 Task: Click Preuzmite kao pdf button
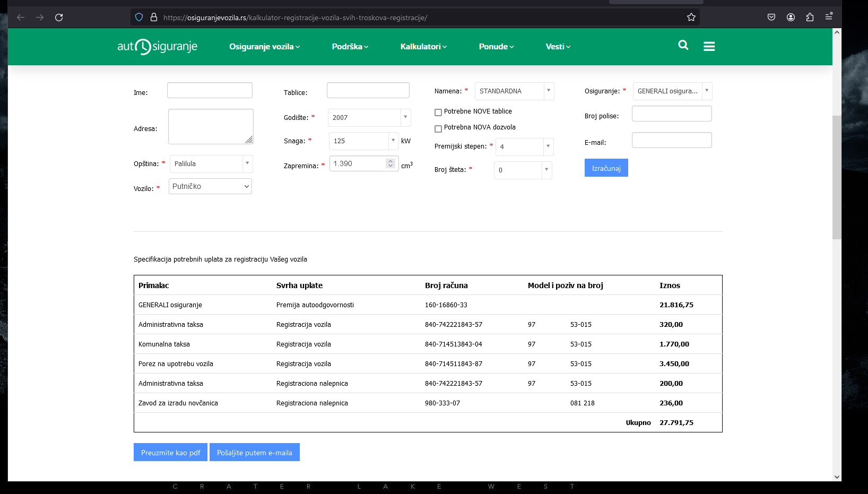pyautogui.click(x=170, y=452)
